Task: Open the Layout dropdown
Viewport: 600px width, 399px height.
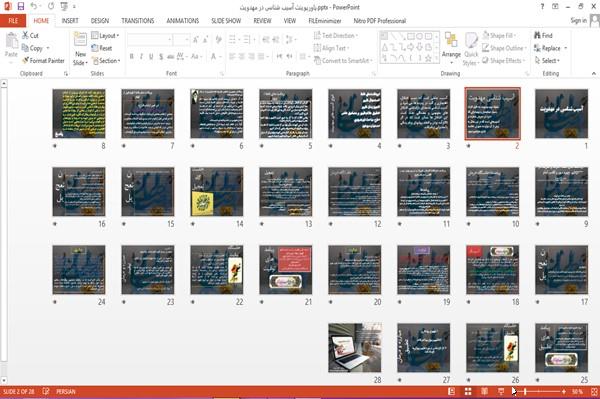Action: tap(105, 36)
